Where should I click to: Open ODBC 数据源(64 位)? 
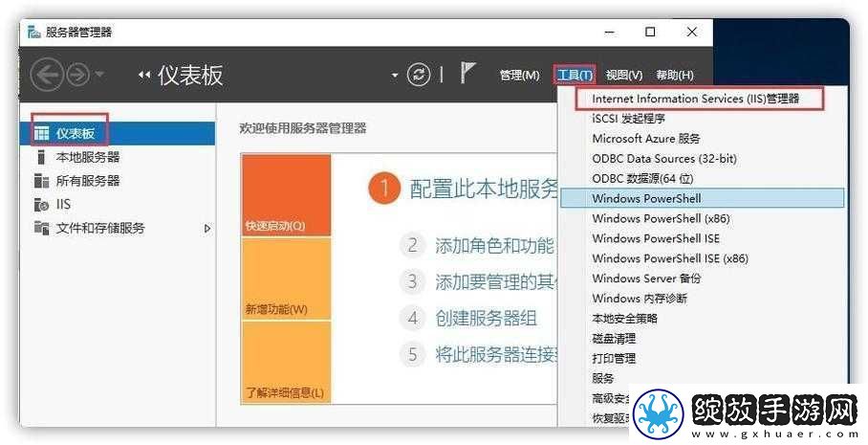tap(642, 178)
